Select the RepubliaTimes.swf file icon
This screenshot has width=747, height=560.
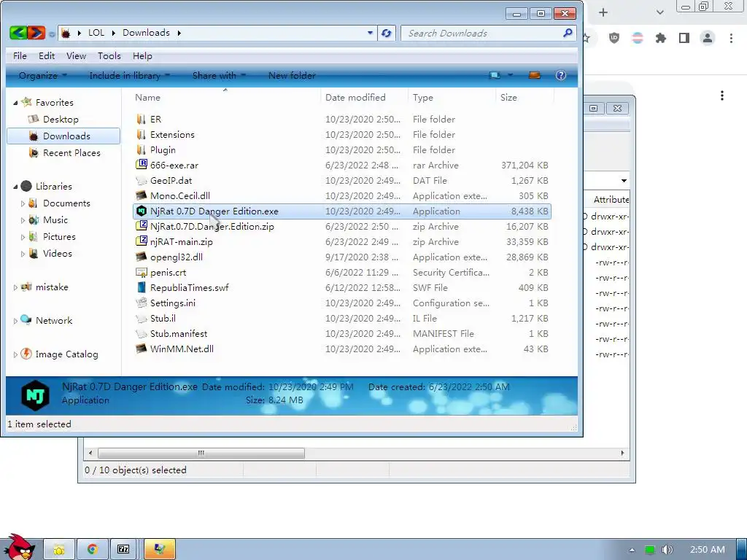pyautogui.click(x=142, y=287)
